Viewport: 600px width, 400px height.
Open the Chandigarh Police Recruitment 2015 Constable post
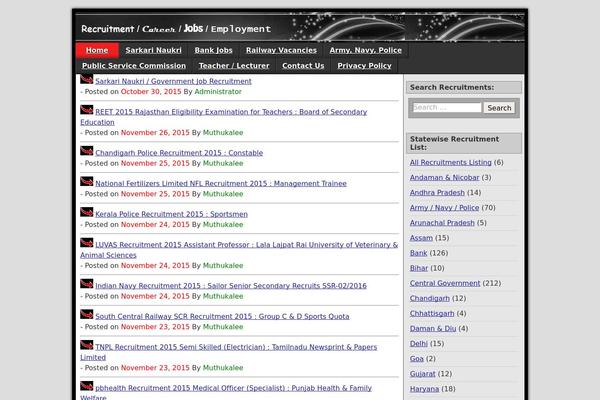(179, 153)
